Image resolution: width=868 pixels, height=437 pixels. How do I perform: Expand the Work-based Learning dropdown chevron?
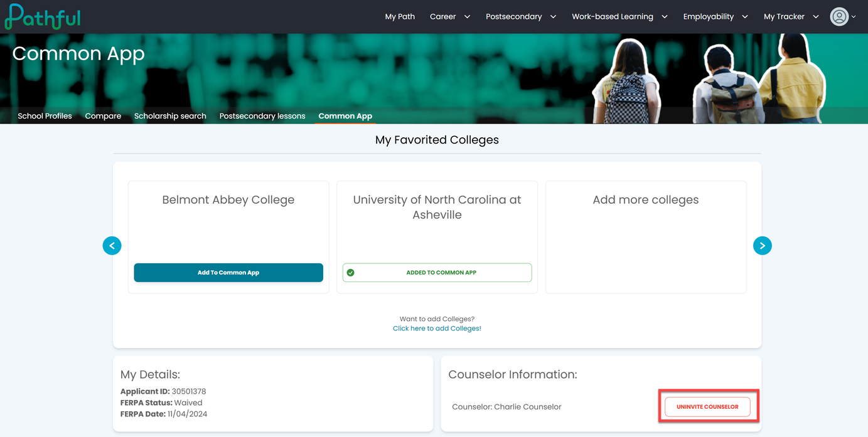(x=665, y=17)
